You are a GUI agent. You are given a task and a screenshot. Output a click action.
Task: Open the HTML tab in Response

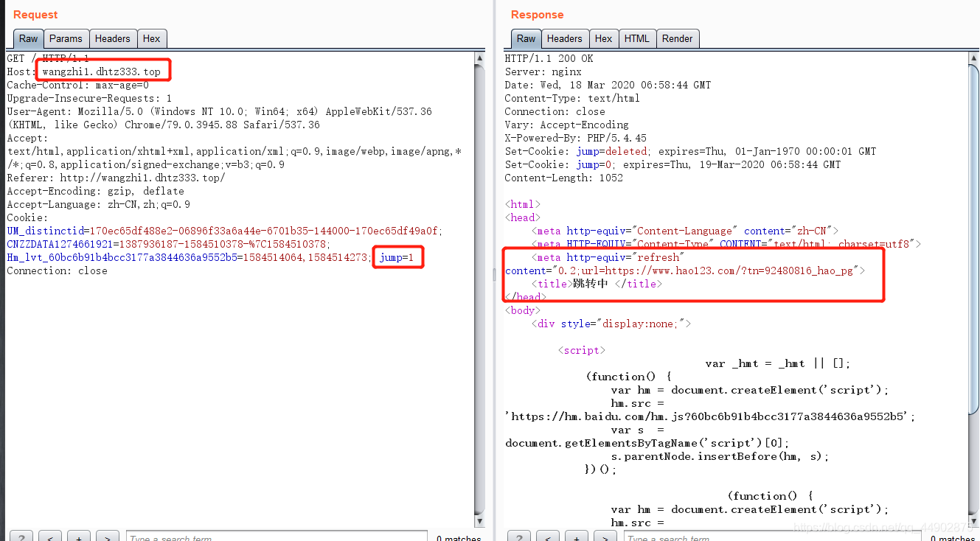click(x=637, y=38)
